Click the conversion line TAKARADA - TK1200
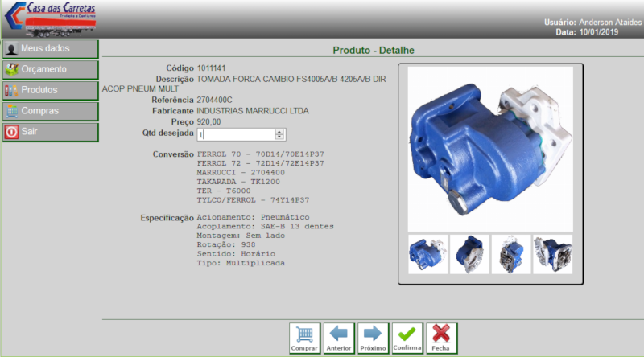This screenshot has height=357, width=644. tap(238, 182)
